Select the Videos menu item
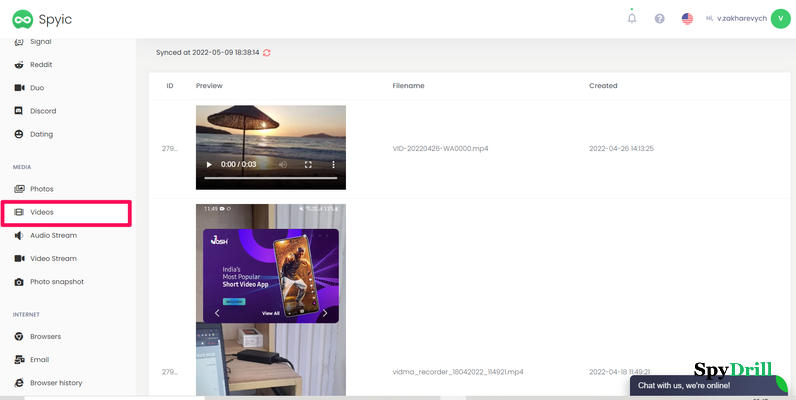 click(x=42, y=212)
